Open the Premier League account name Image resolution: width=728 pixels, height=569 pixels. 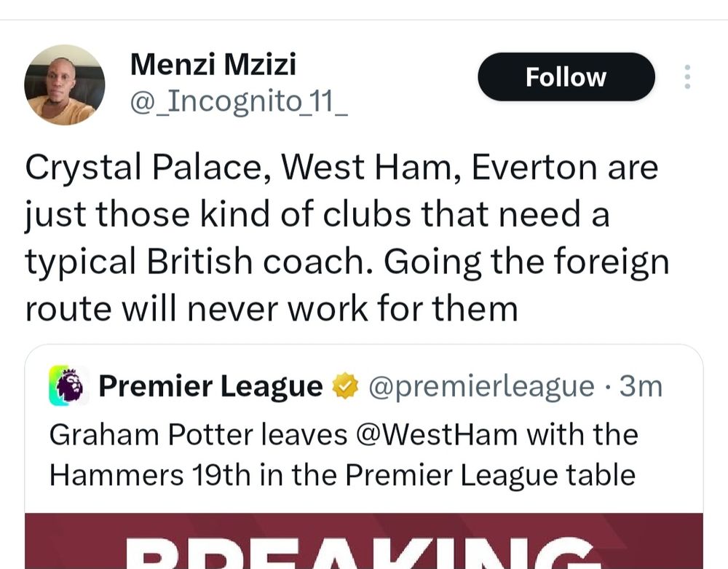pos(210,386)
